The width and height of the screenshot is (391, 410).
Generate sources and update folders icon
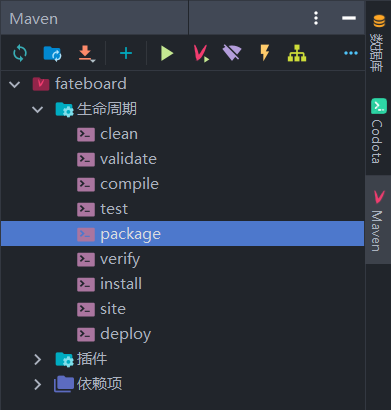[x=52, y=53]
